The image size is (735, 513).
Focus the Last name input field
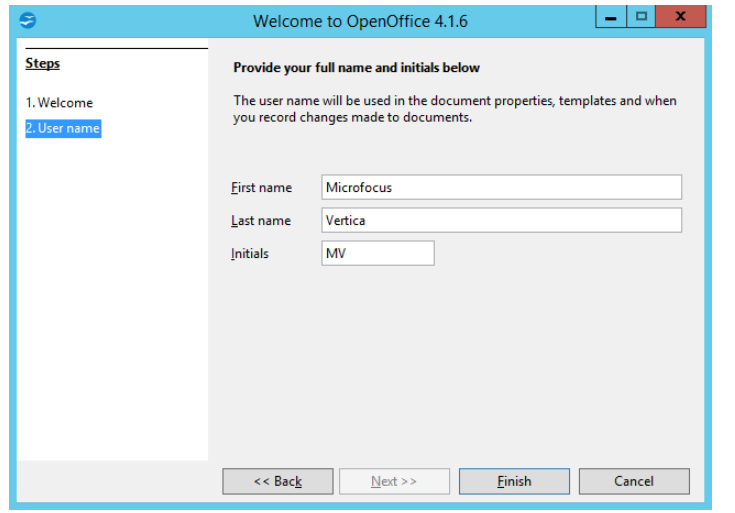tap(501, 220)
